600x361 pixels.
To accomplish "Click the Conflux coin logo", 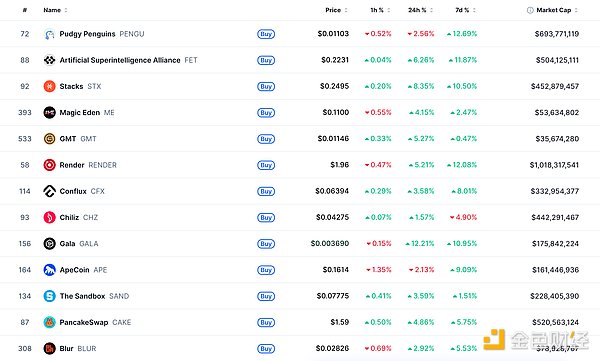I will tap(49, 191).
